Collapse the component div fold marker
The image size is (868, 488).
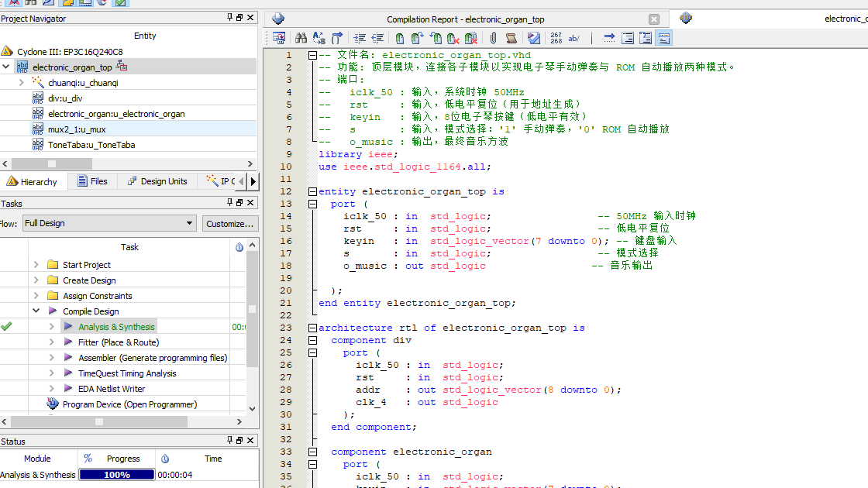coord(313,340)
